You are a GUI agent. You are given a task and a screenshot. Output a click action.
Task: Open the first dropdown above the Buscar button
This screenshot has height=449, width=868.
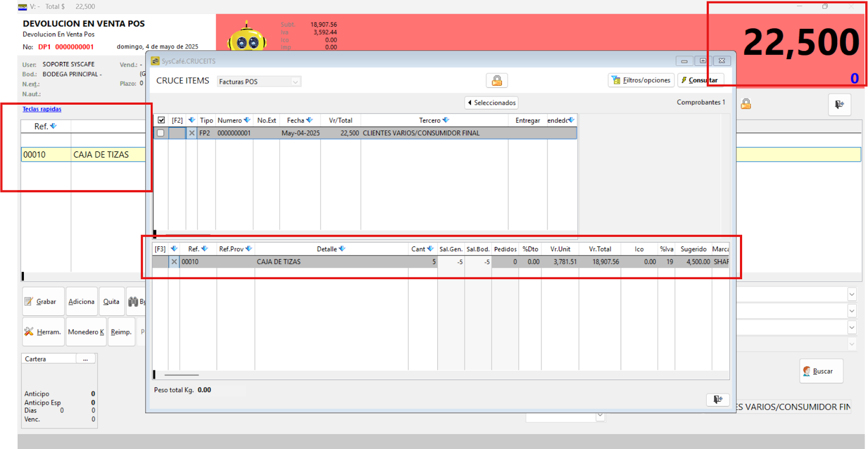click(852, 295)
